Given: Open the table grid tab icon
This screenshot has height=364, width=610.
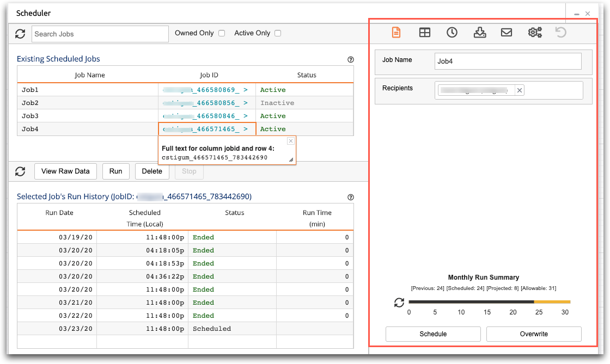Looking at the screenshot, I should click(x=425, y=32).
